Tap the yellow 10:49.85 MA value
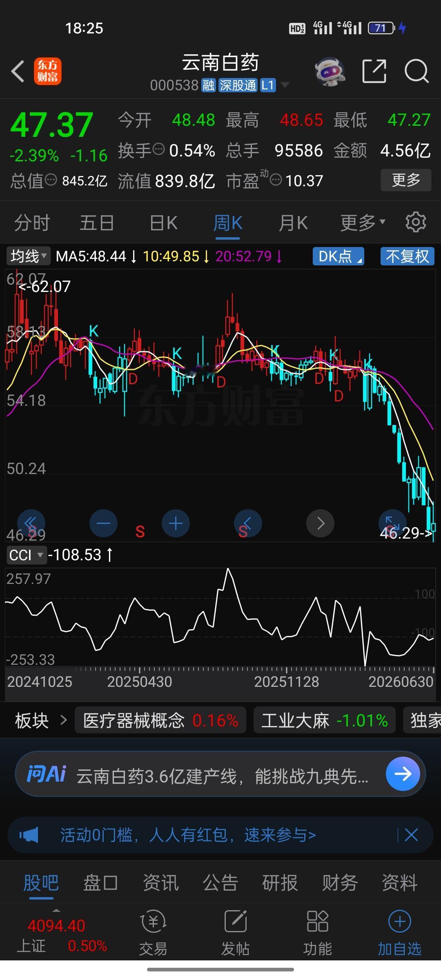Screen dimensions: 441x980 (x=171, y=256)
